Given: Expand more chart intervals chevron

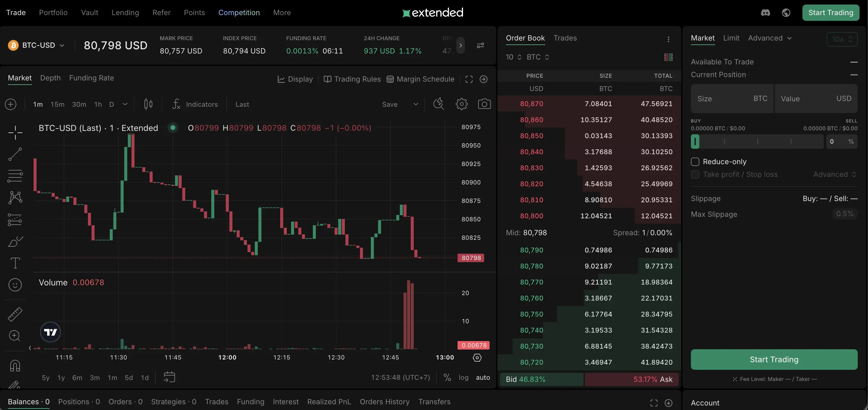Looking at the screenshot, I should point(125,104).
